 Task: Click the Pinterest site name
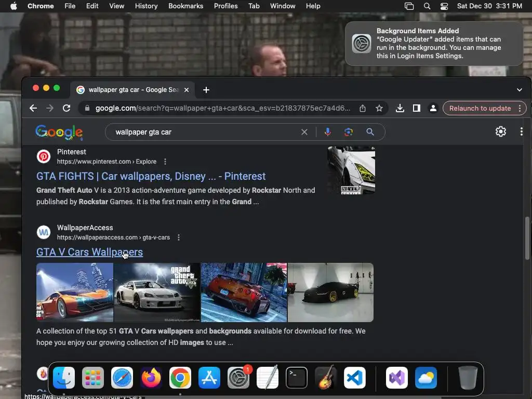(x=72, y=152)
